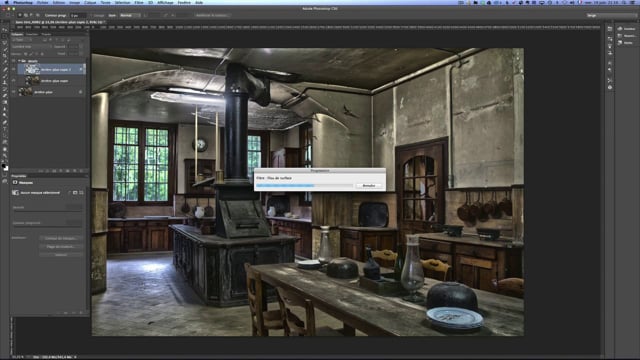Choose the Type tool in the toolbar
This screenshot has height=360, width=640.
[x=5, y=129]
